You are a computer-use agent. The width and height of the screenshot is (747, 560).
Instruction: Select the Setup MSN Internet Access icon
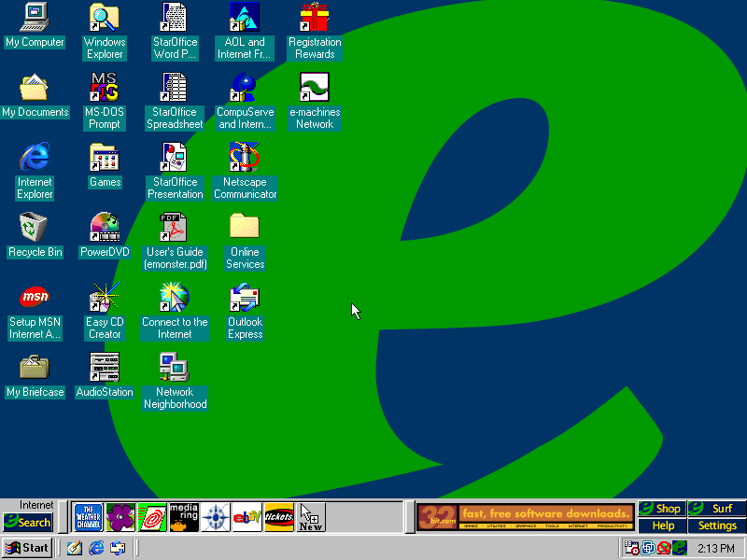point(35,298)
